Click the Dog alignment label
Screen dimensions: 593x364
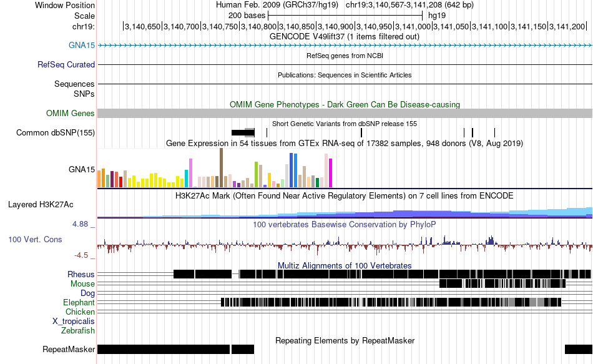(x=87, y=293)
